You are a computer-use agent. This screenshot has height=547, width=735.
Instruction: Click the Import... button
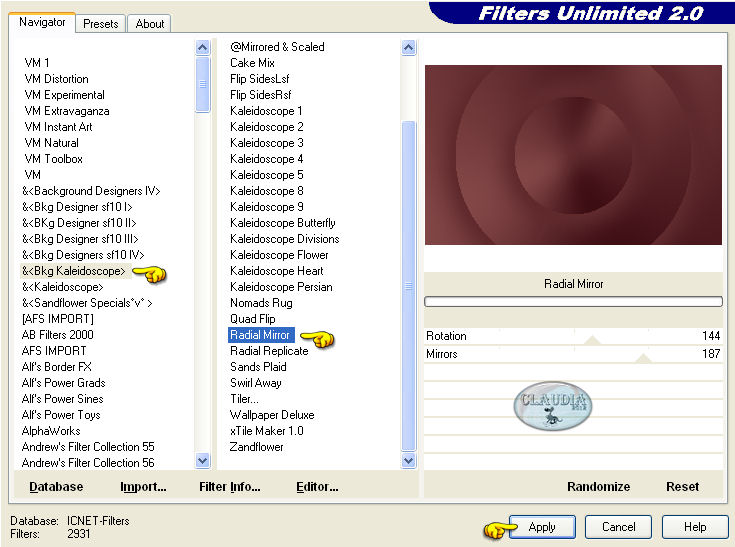[143, 487]
